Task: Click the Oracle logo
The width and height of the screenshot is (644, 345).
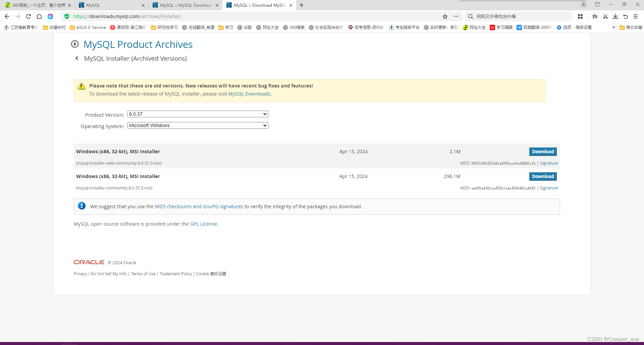Action: pos(89,262)
